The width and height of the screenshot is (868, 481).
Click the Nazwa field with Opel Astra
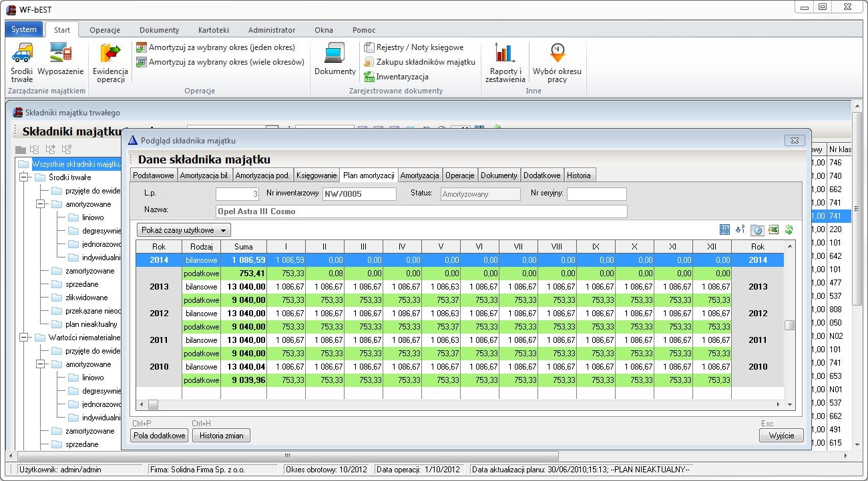pos(421,211)
